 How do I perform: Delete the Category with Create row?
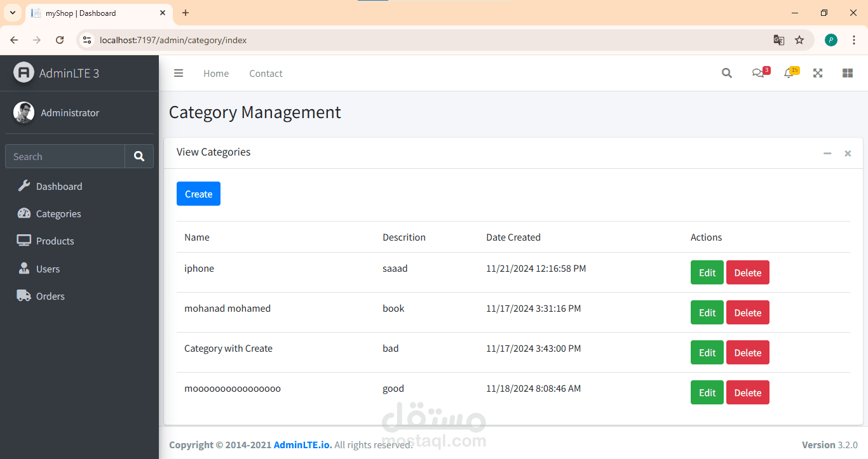point(748,352)
